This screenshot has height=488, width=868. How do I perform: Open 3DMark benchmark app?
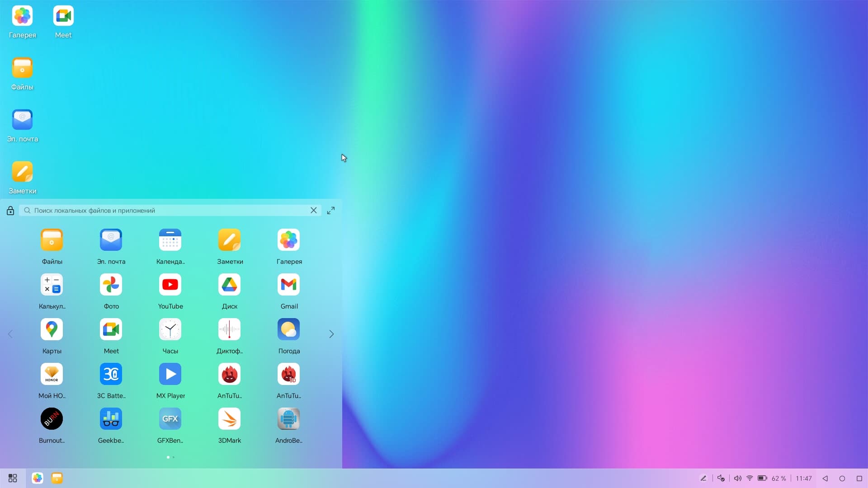(x=229, y=419)
